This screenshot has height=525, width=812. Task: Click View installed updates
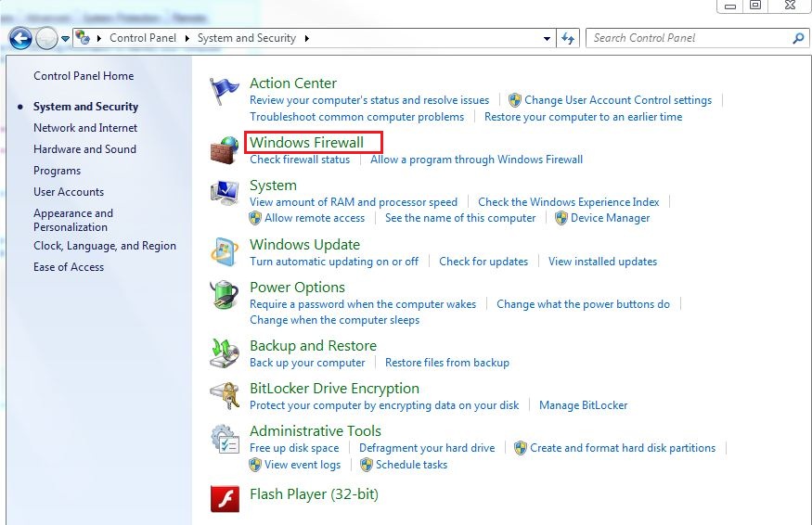603,262
